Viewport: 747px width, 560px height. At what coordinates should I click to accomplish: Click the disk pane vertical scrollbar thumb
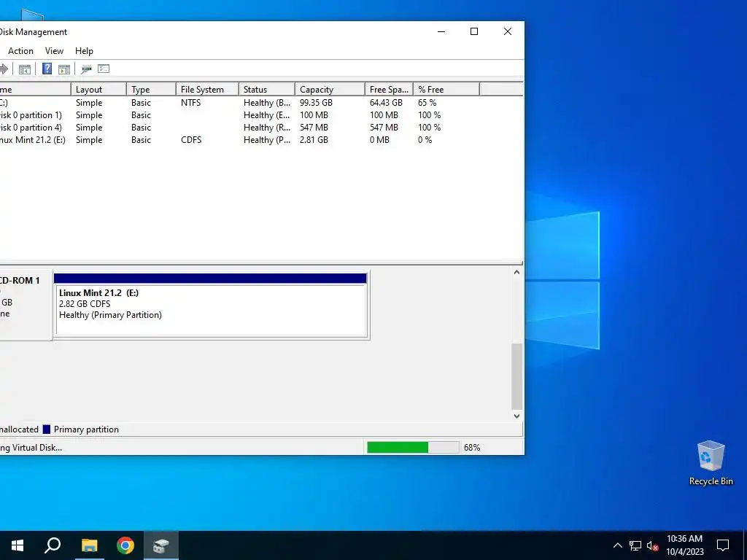tap(516, 376)
